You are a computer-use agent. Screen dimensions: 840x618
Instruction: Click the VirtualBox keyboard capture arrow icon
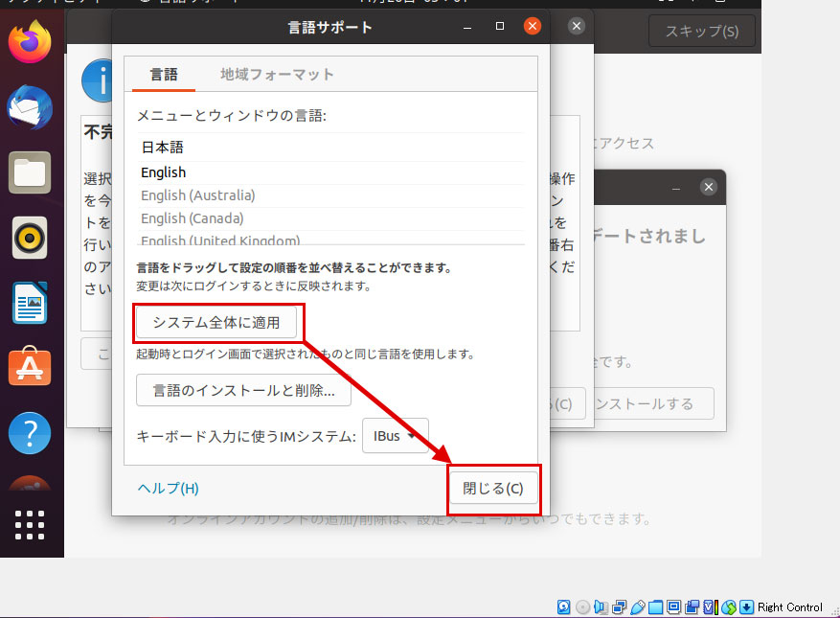click(746, 607)
